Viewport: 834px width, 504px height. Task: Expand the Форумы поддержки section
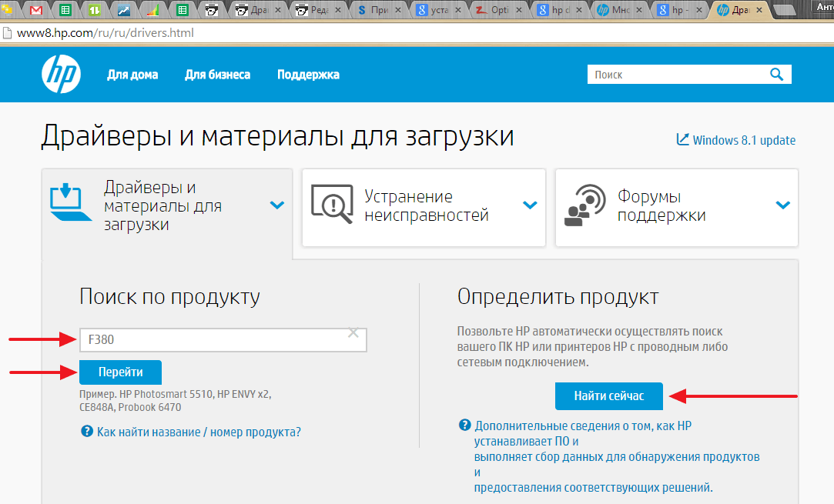pos(782,205)
